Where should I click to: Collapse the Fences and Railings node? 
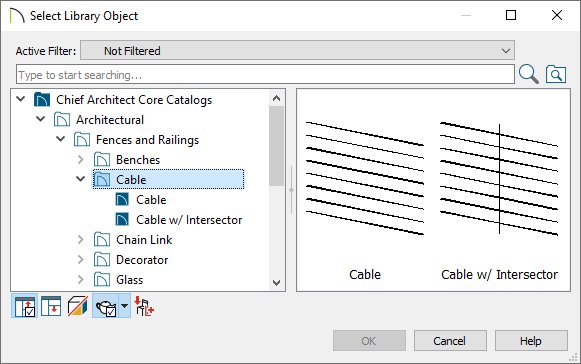(60, 139)
